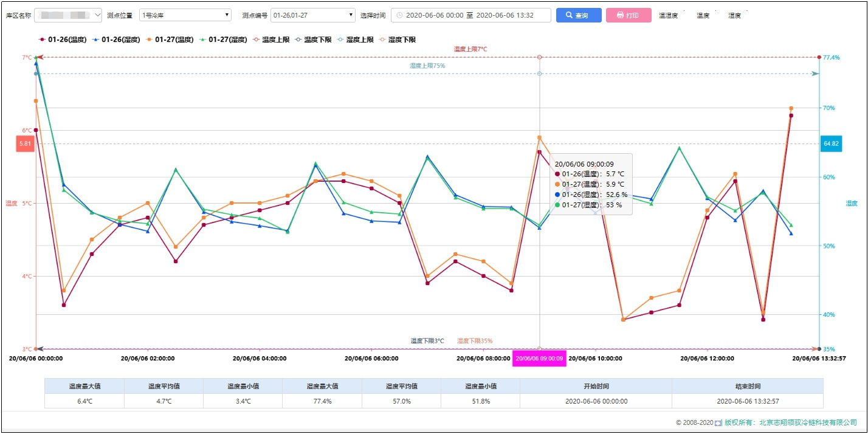The image size is (868, 434).
Task: Select the 湿度 view tab at top
Action: click(x=734, y=16)
